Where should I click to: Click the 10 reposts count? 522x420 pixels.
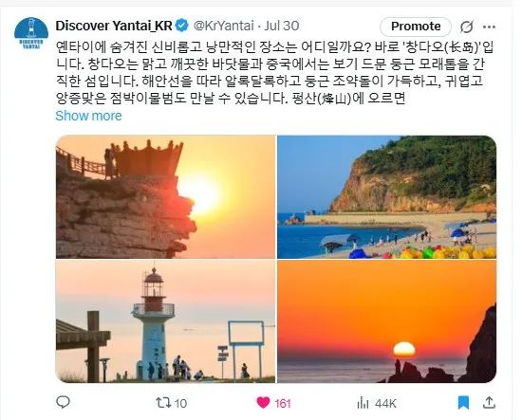pyautogui.click(x=180, y=403)
